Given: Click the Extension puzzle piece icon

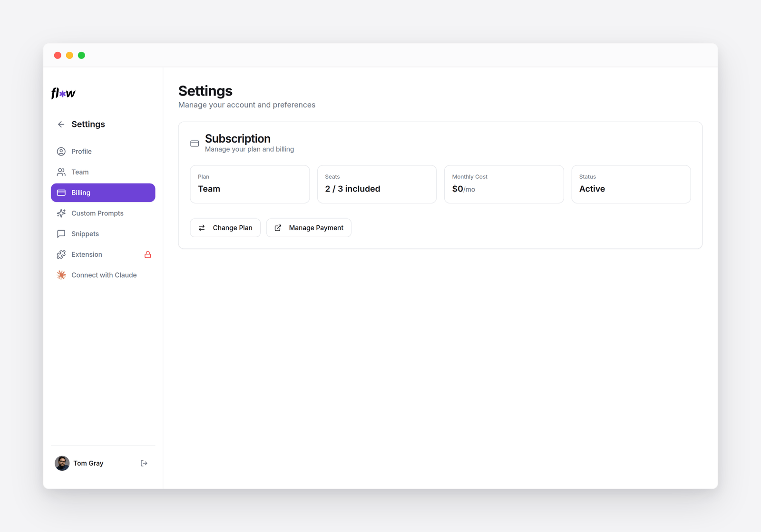Looking at the screenshot, I should point(61,254).
